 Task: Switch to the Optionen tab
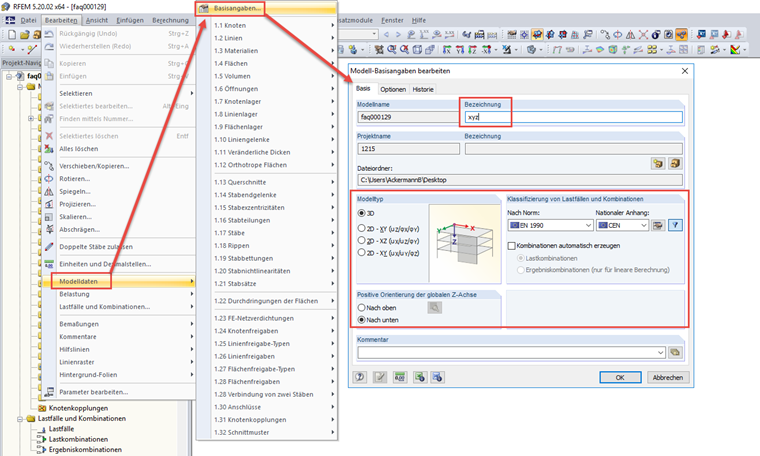(393, 89)
